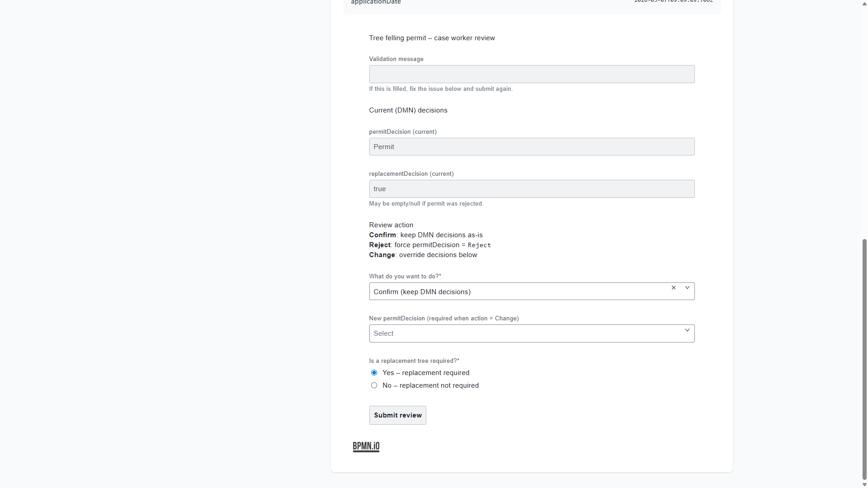Click the Validation message input field
868x488 pixels.
coord(532,74)
